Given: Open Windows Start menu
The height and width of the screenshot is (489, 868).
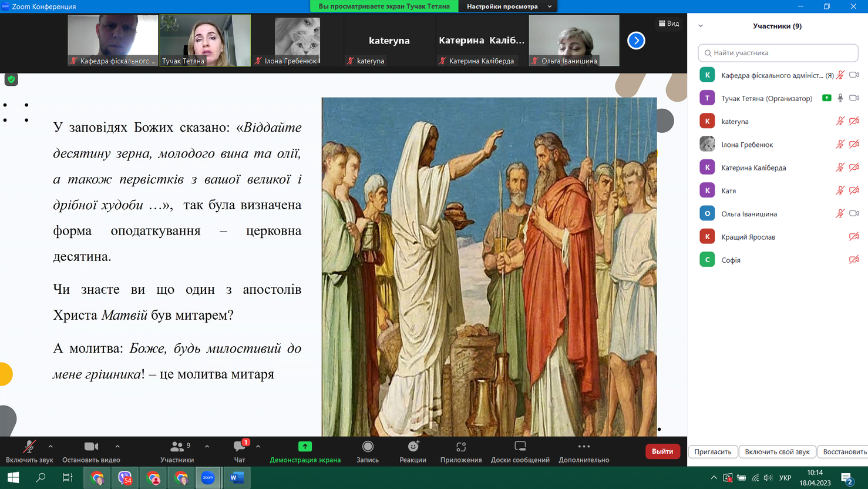Looking at the screenshot, I should (x=13, y=478).
